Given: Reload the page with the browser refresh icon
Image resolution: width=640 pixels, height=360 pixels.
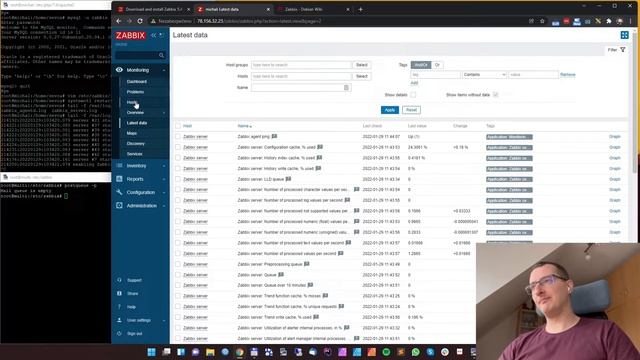Looking at the screenshot, I should point(140,21).
